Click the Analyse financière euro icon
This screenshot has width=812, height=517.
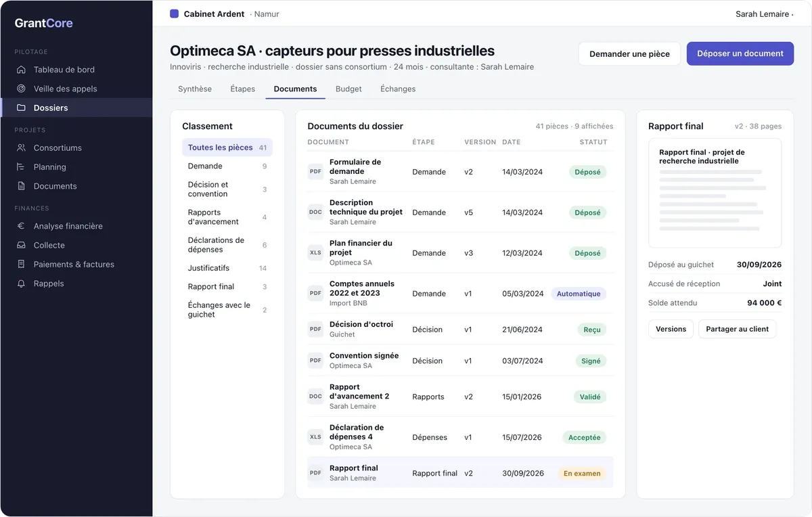pyautogui.click(x=21, y=227)
